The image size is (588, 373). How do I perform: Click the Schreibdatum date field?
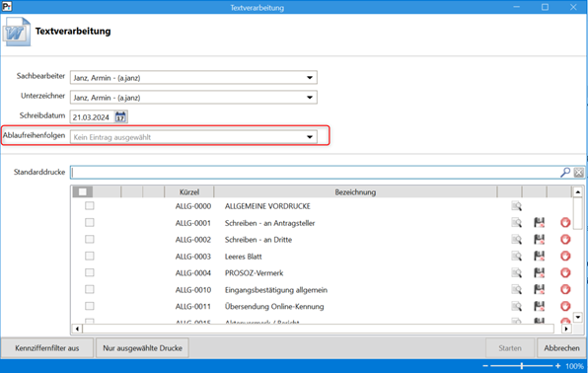pos(92,117)
